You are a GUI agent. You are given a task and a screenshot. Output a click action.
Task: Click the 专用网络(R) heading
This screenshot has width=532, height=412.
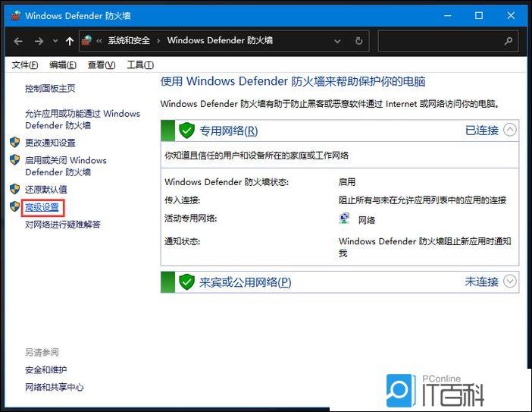(229, 131)
